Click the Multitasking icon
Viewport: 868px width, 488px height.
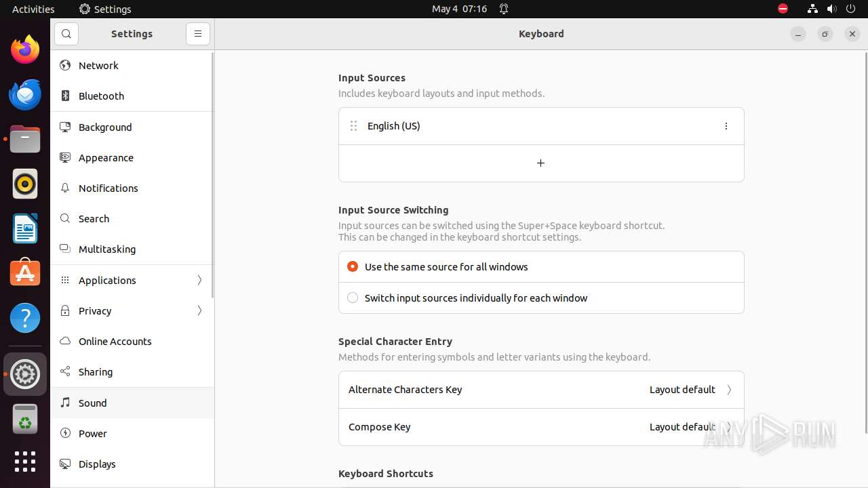tap(65, 249)
